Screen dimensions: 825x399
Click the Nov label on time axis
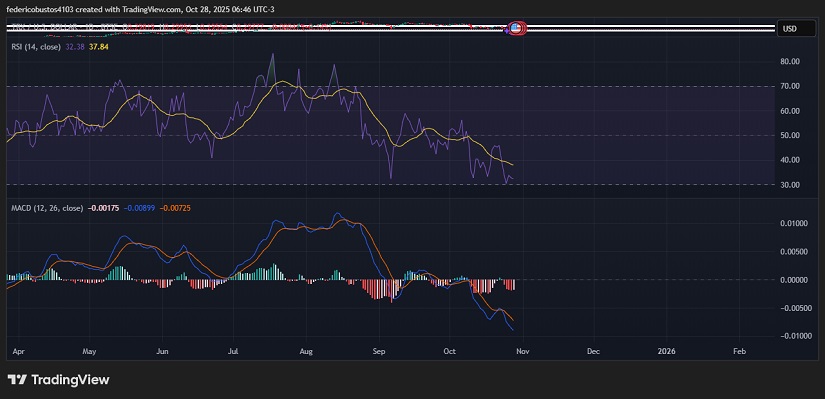[x=522, y=351]
